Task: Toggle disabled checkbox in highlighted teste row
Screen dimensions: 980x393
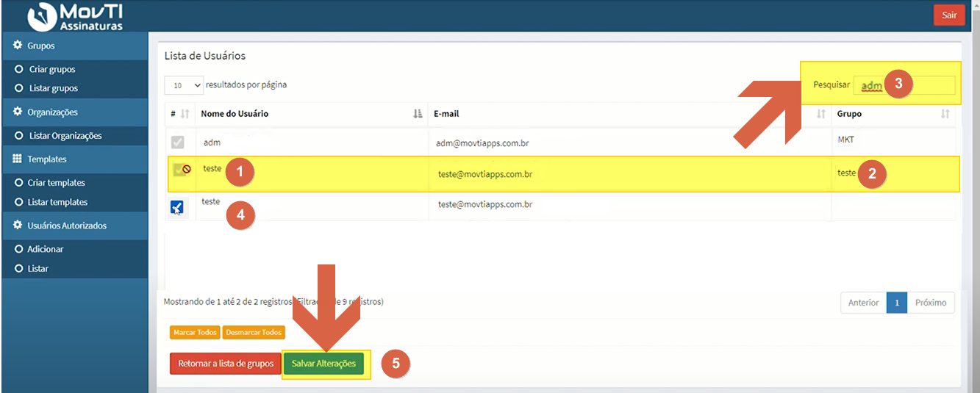Action: coord(180,170)
